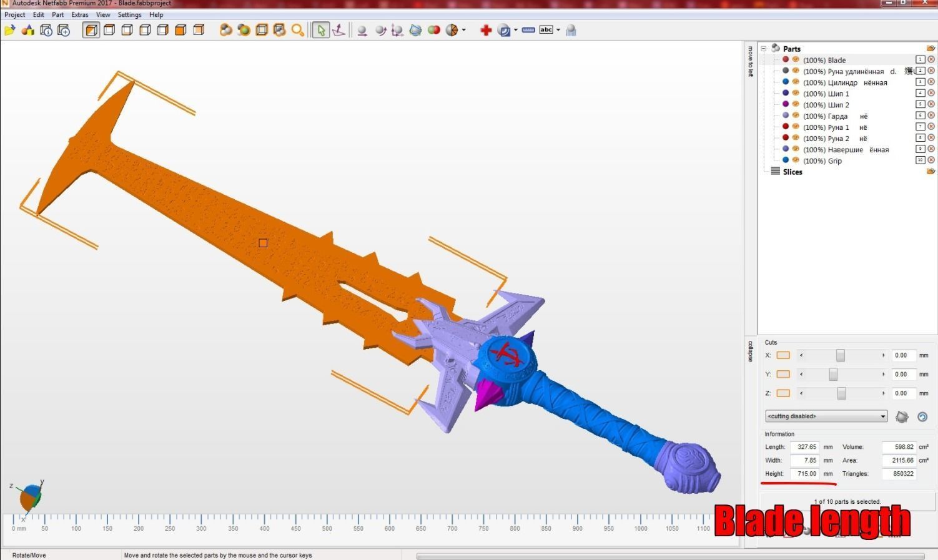This screenshot has width=938, height=560.
Task: Toggle visibility eye of Blade part
Action: pos(796,60)
